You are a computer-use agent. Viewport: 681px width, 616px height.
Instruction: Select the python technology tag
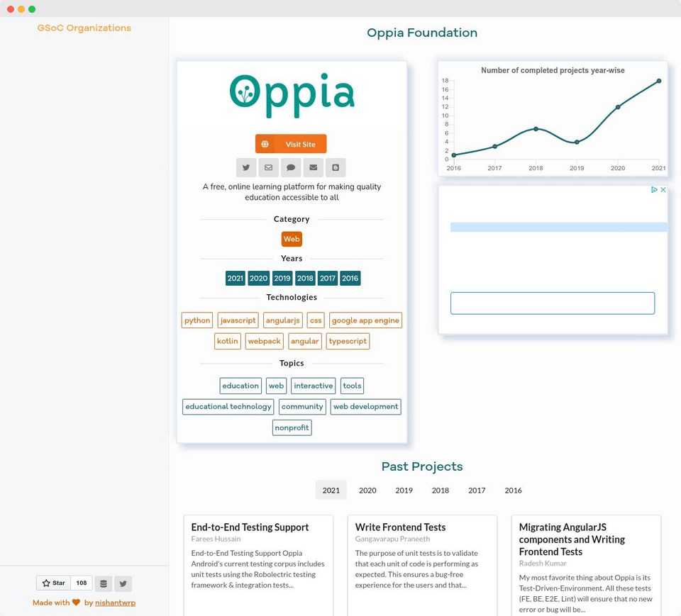pyautogui.click(x=197, y=320)
